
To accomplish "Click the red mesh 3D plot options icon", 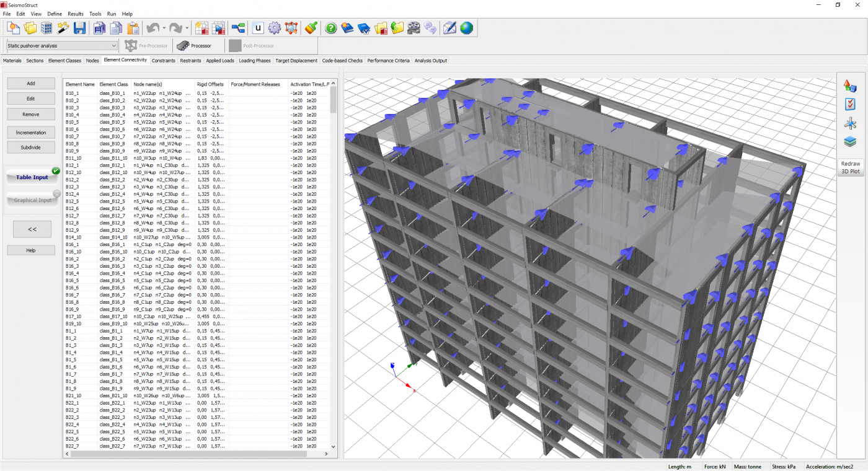I will tap(291, 28).
